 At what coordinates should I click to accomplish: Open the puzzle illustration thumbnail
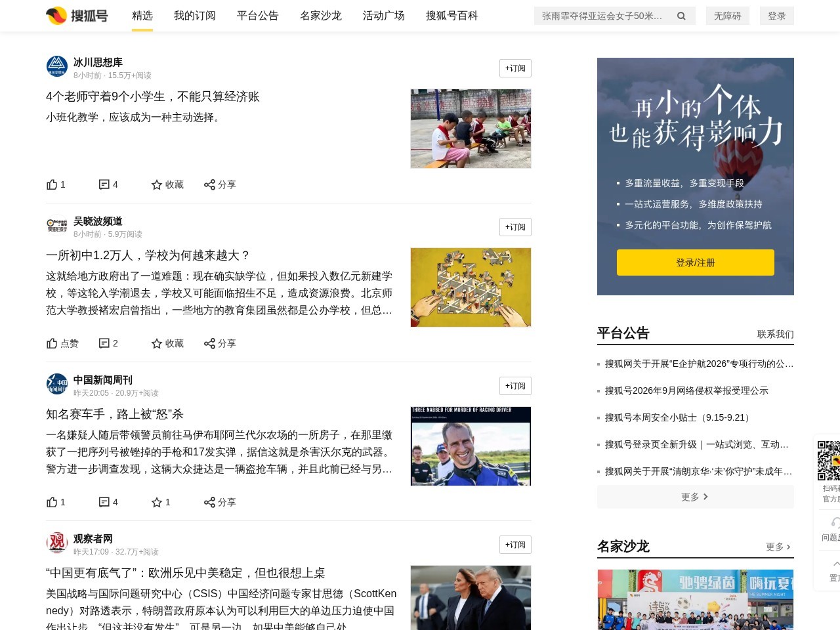tap(471, 287)
